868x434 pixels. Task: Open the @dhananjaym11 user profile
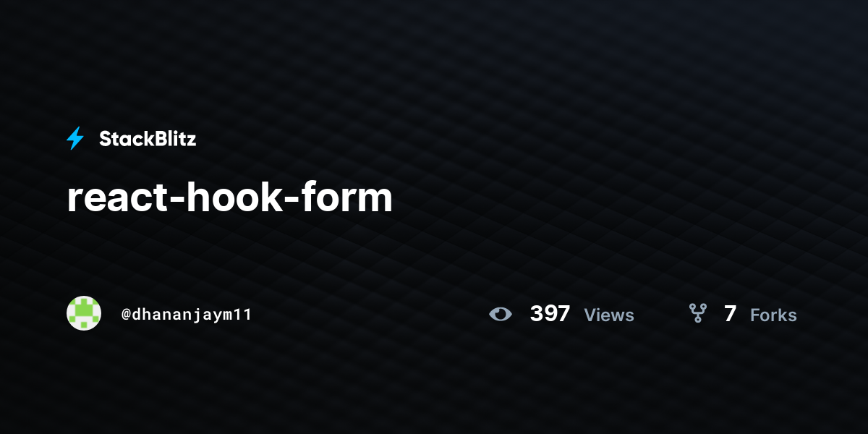coord(187,315)
